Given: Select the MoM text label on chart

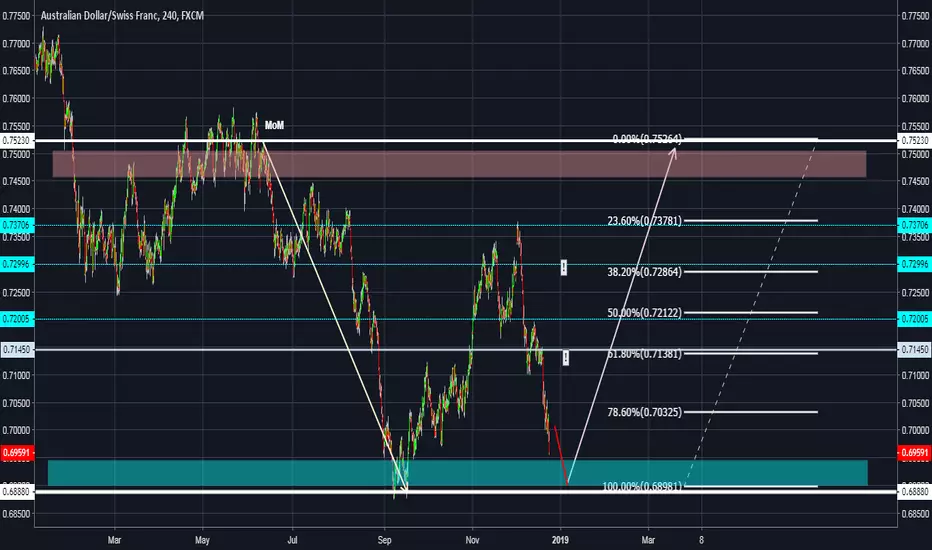Looking at the screenshot, I should pyautogui.click(x=274, y=125).
